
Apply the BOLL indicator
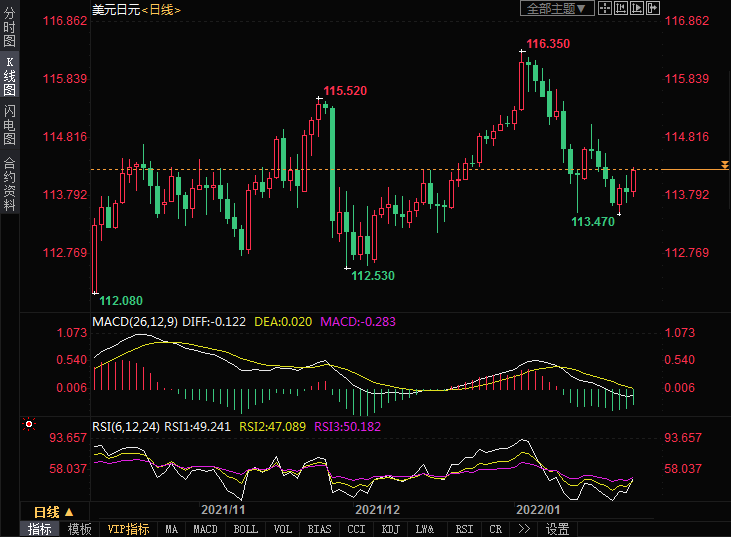point(245,529)
